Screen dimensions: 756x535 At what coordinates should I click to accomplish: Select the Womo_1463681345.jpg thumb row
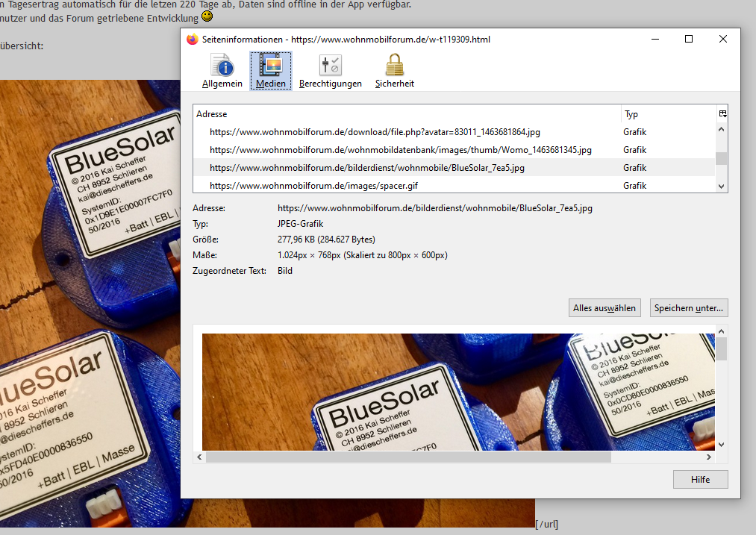(454, 150)
